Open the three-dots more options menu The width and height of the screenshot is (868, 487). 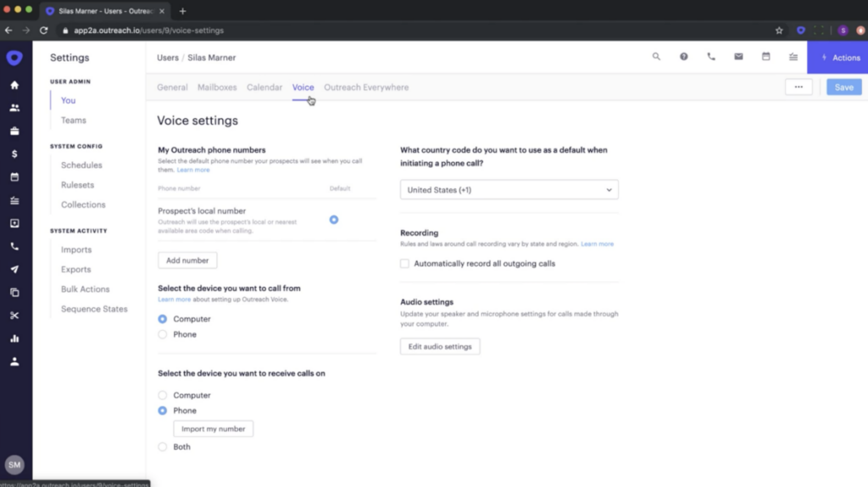point(798,87)
